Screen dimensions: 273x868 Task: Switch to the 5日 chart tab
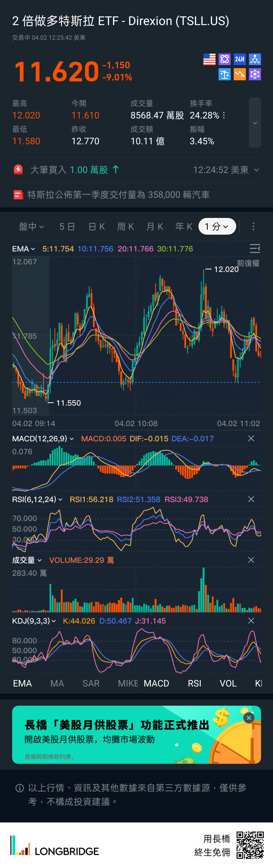[67, 226]
